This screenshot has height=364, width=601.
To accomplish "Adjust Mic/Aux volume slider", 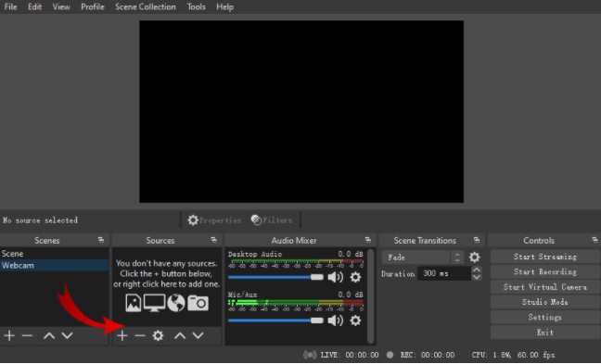I will [x=275, y=320].
